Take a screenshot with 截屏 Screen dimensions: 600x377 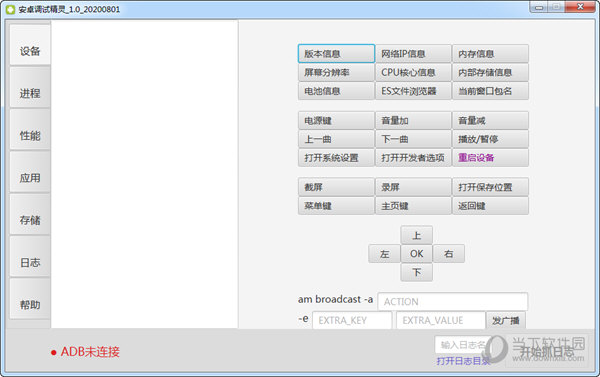click(x=336, y=187)
